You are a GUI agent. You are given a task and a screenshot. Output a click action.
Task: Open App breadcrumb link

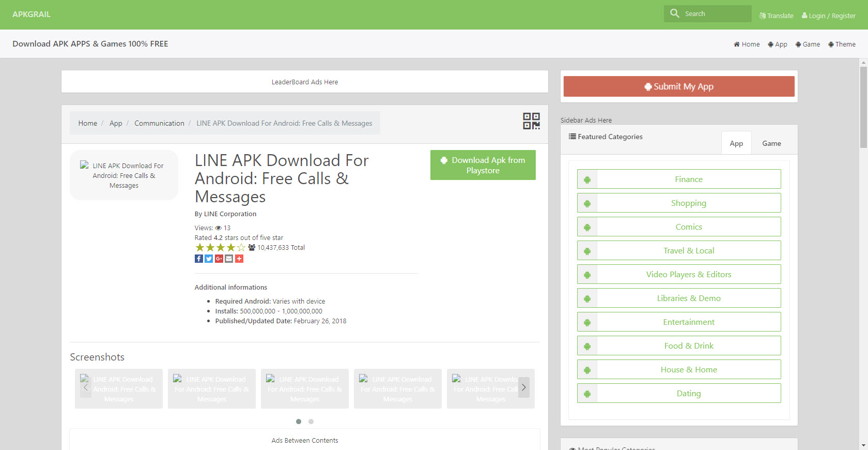pos(116,123)
